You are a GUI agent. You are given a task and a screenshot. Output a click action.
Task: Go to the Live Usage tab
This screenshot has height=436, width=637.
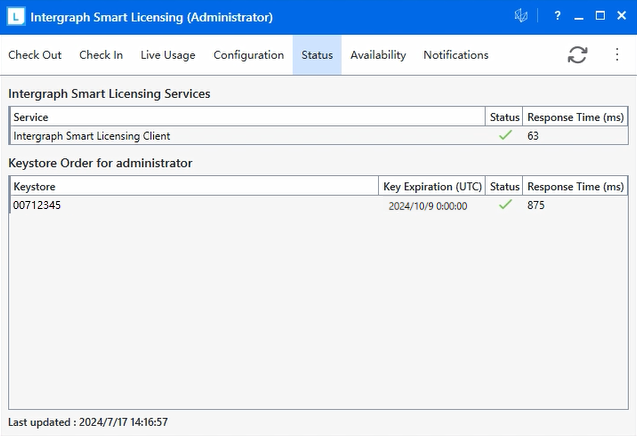click(168, 55)
